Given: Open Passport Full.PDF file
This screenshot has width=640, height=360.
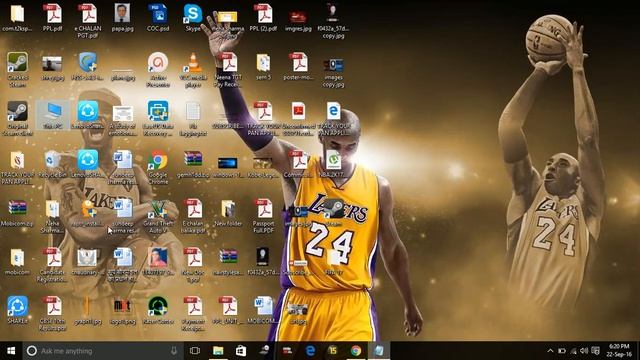Looking at the screenshot, I should tap(263, 216).
